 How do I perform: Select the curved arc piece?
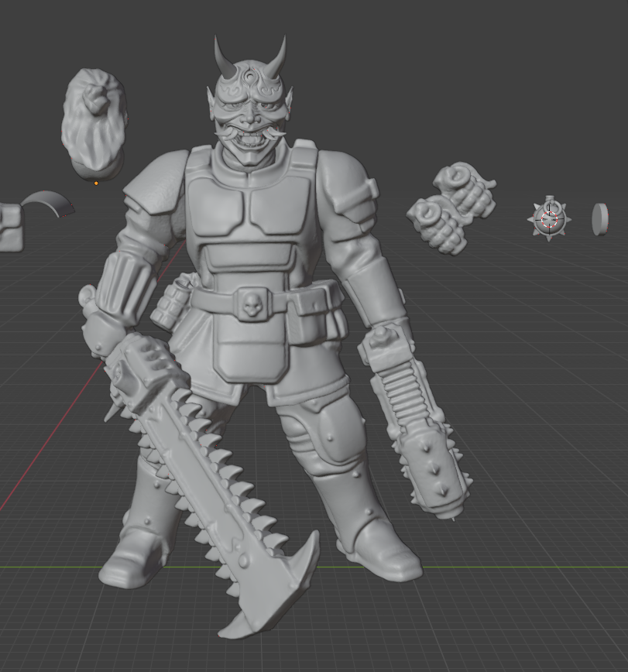tap(48, 204)
